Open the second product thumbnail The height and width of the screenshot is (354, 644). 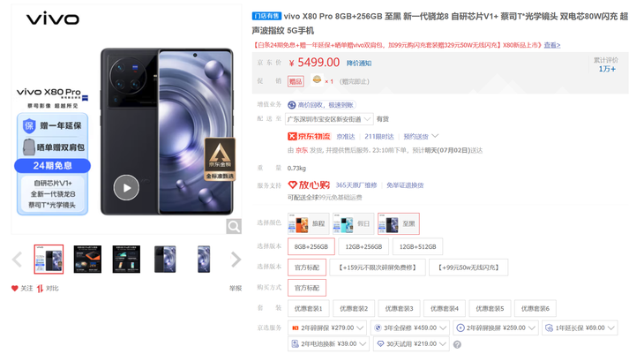[x=87, y=260]
